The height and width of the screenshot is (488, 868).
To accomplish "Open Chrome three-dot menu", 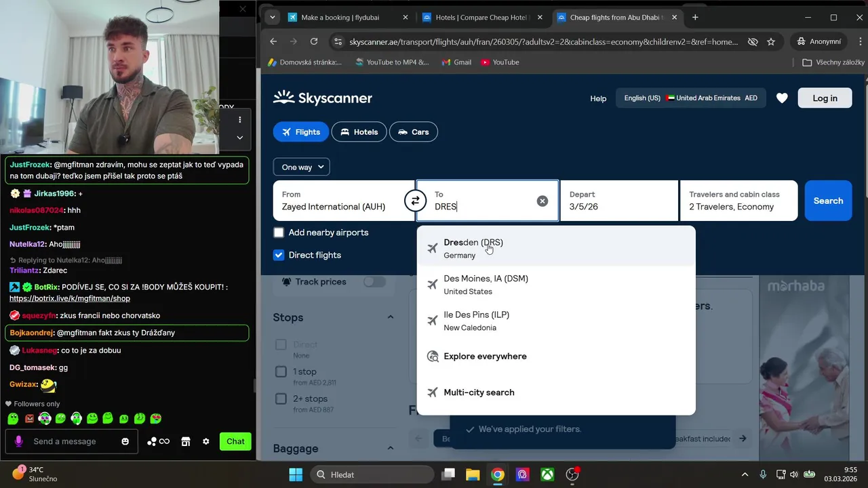I will pos(861,41).
